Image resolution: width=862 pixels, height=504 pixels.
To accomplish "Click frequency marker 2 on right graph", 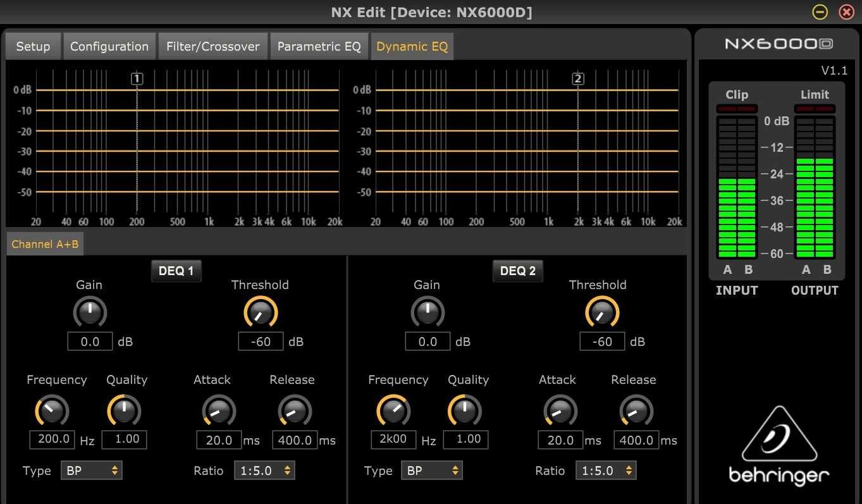I will coord(578,79).
